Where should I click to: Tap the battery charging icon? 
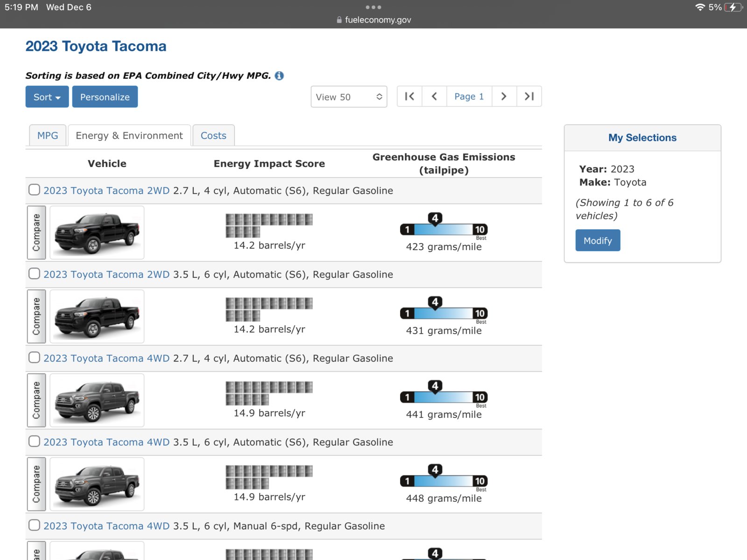[x=733, y=7]
